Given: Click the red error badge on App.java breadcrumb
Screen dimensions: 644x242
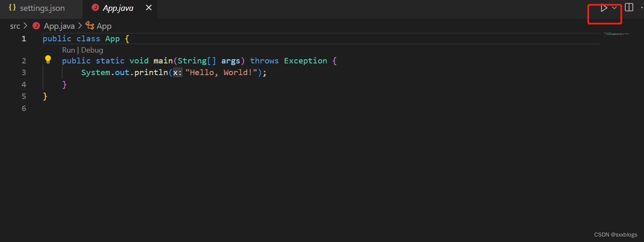Looking at the screenshot, I should 36,25.
